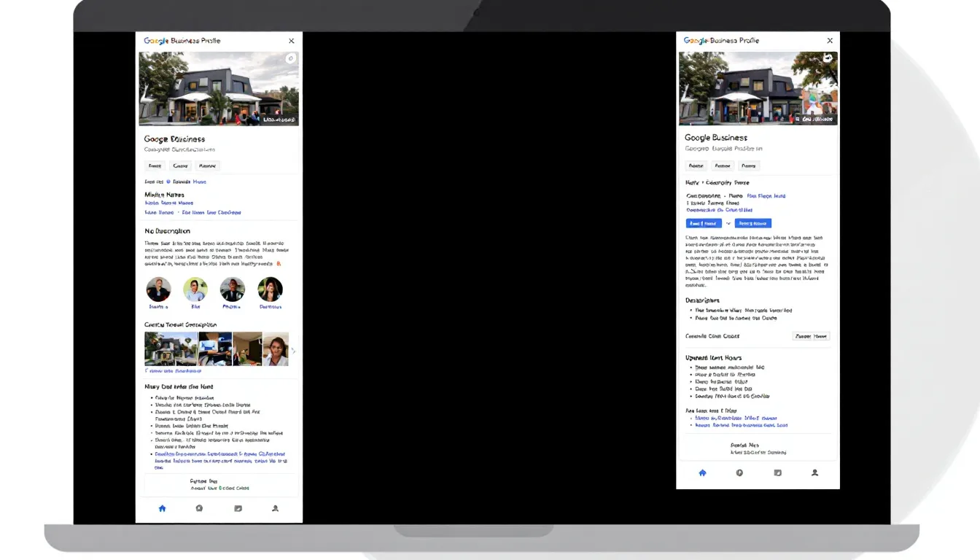Open avatar of man in dark suit
Image resolution: width=980 pixels, height=560 pixels.
pyautogui.click(x=233, y=289)
